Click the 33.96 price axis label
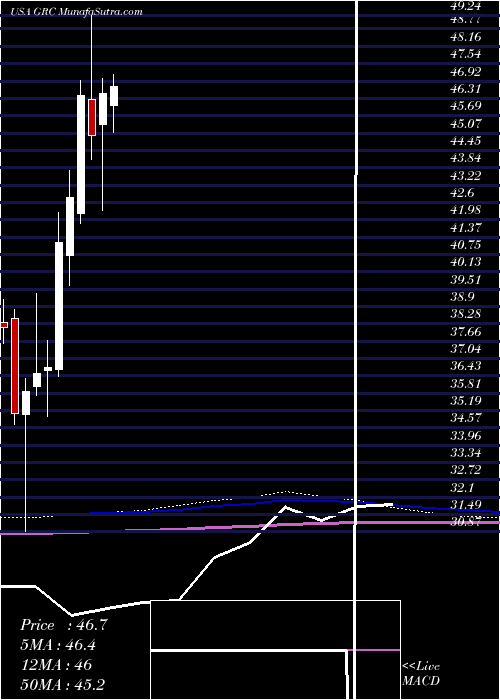The height and width of the screenshot is (700, 500). (466, 435)
